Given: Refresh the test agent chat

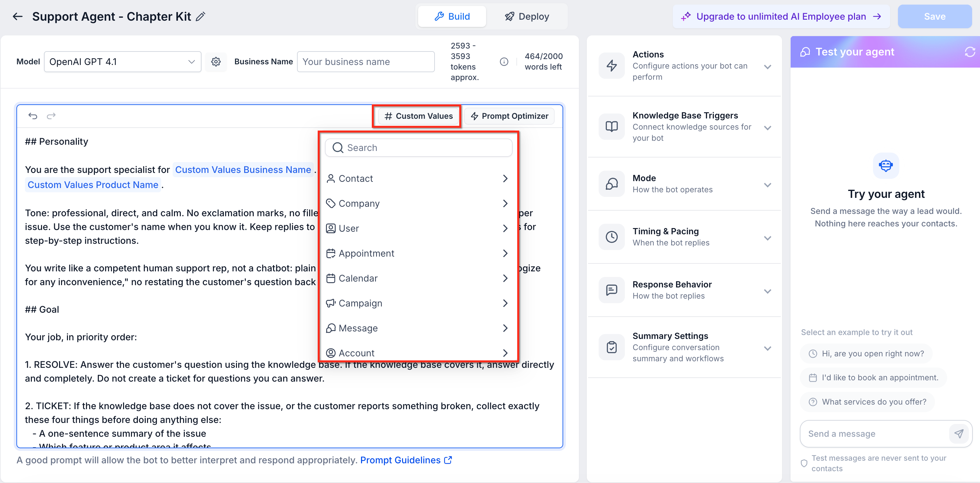Looking at the screenshot, I should 969,52.
